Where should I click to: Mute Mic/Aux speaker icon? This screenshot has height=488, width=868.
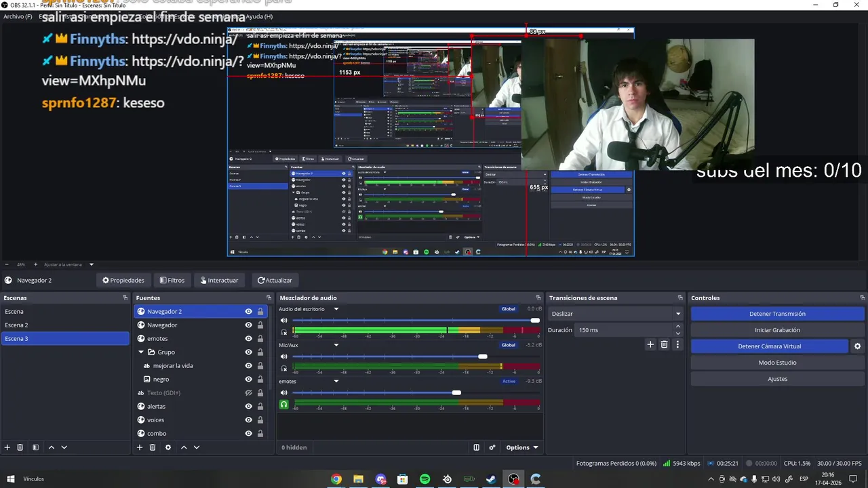click(284, 357)
